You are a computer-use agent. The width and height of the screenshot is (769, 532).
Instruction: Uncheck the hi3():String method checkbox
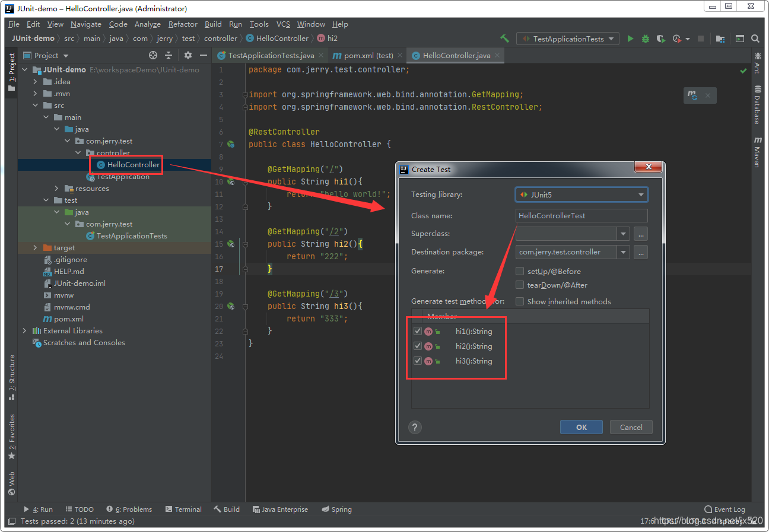[418, 361]
